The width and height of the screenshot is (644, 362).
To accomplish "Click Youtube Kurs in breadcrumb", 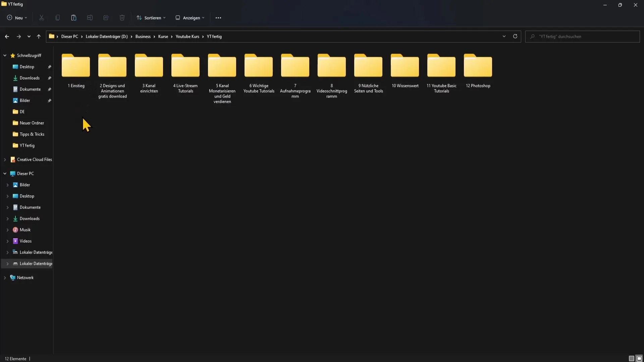I will point(187,37).
